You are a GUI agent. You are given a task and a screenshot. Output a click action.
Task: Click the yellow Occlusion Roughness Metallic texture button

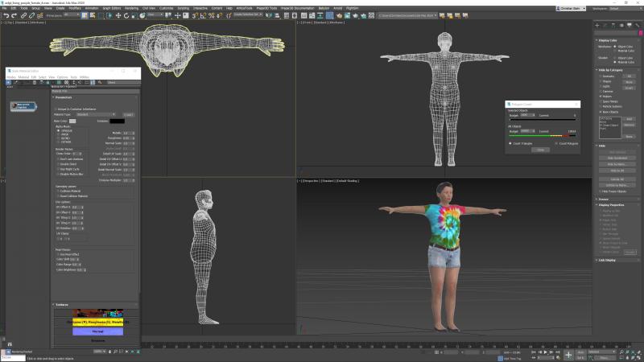(x=97, y=323)
